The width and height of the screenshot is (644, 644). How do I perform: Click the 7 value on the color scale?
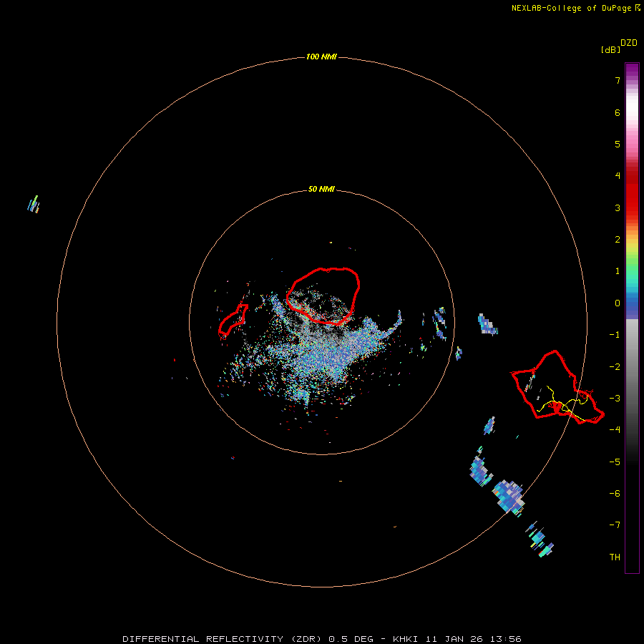[x=618, y=80]
